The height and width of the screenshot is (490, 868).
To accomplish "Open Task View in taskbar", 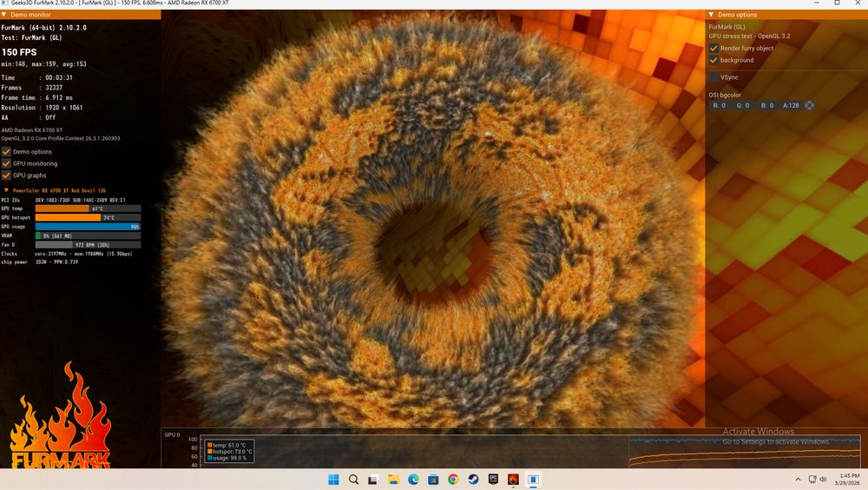I will (x=373, y=480).
